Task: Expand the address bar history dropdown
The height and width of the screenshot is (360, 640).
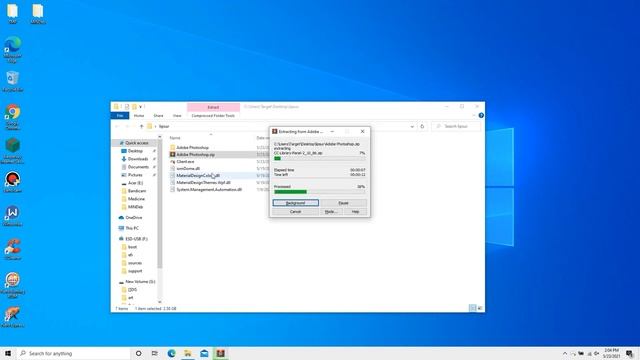Action: pyautogui.click(x=412, y=127)
